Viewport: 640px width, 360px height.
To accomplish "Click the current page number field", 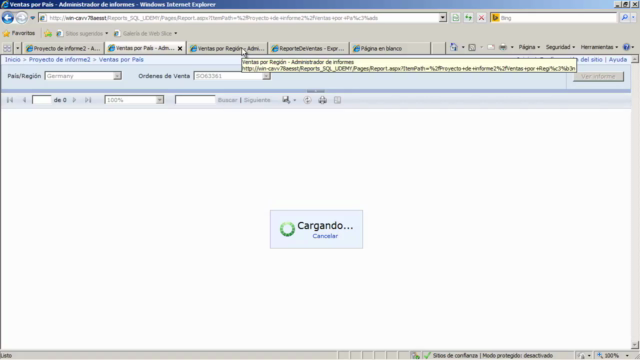I will tap(41, 100).
